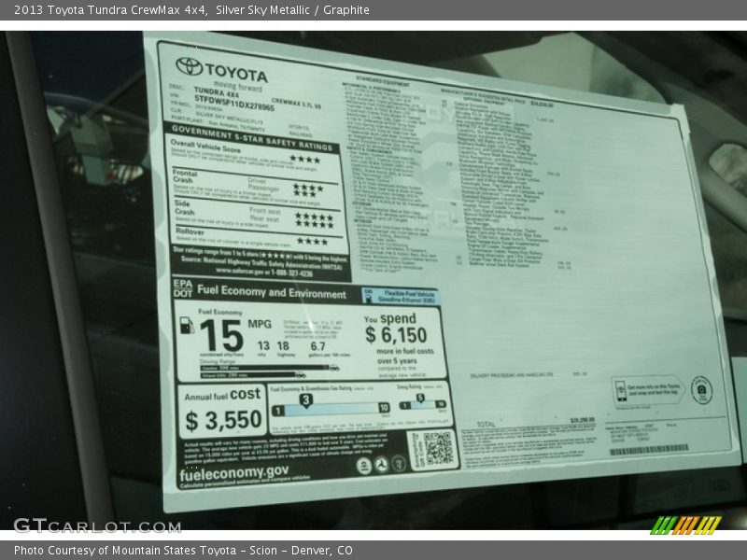Click the Toyota emblem logo on sticker
The height and width of the screenshot is (560, 747).
[190, 66]
